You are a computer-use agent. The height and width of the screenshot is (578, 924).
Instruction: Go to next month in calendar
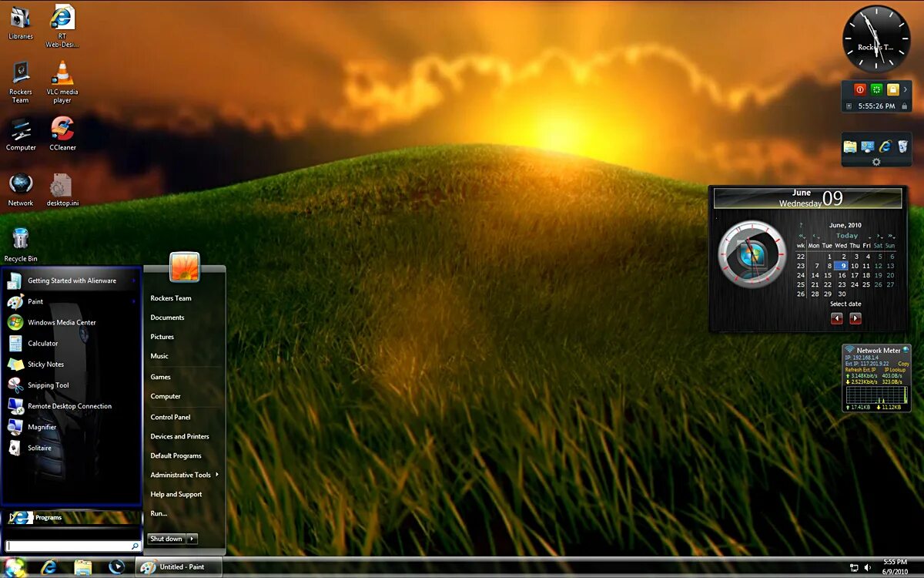pyautogui.click(x=878, y=236)
